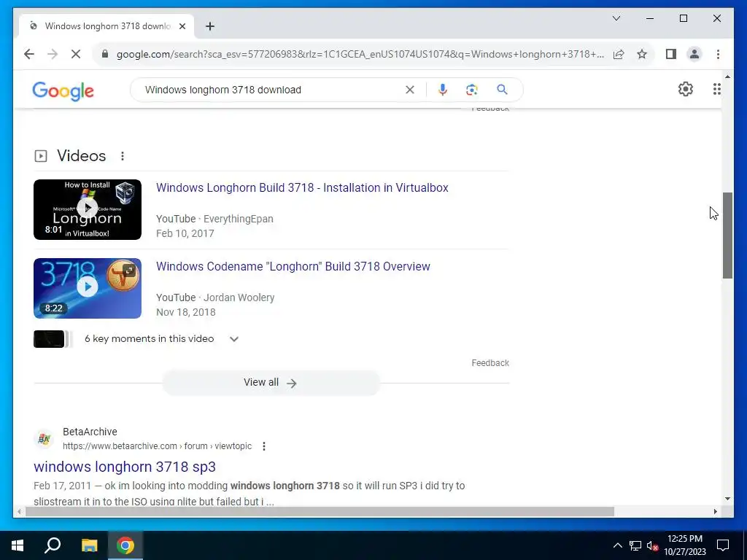View all video results
Viewport: 747px width, 560px height.
coord(271,382)
